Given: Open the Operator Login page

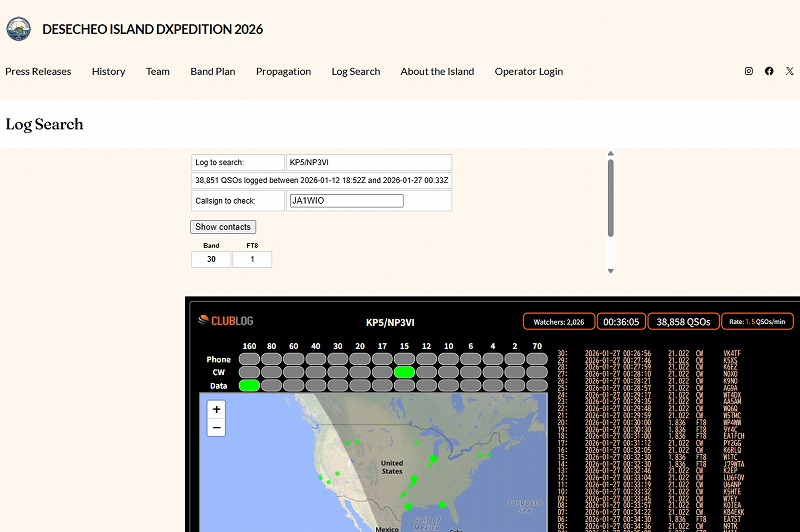Looking at the screenshot, I should coord(528,72).
